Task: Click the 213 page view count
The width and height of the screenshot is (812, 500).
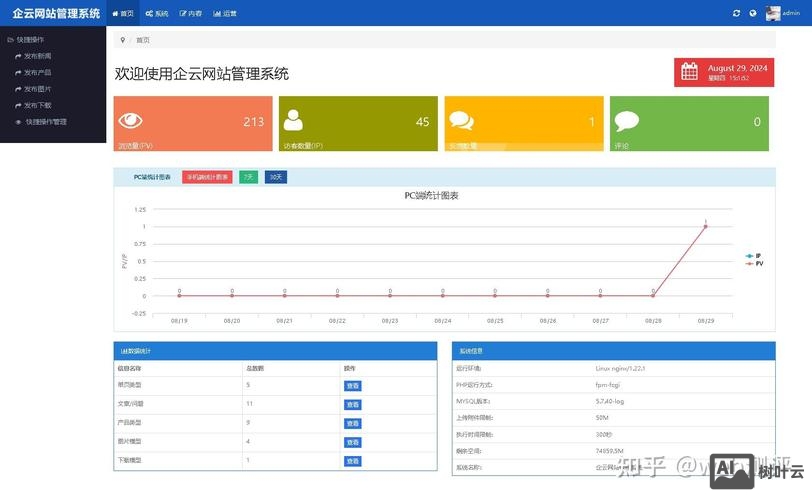Action: [x=254, y=122]
